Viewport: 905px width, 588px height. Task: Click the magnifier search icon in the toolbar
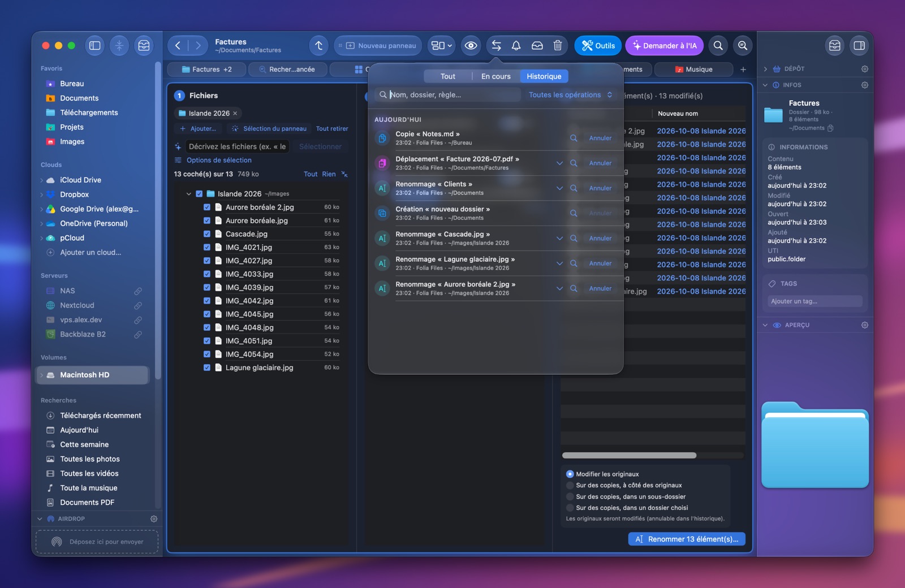coord(718,46)
